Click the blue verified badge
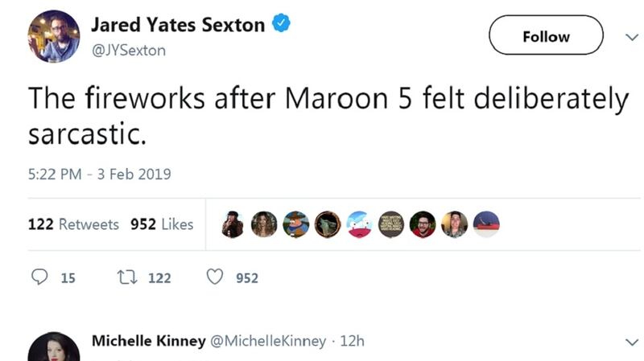The image size is (644, 361). click(281, 24)
